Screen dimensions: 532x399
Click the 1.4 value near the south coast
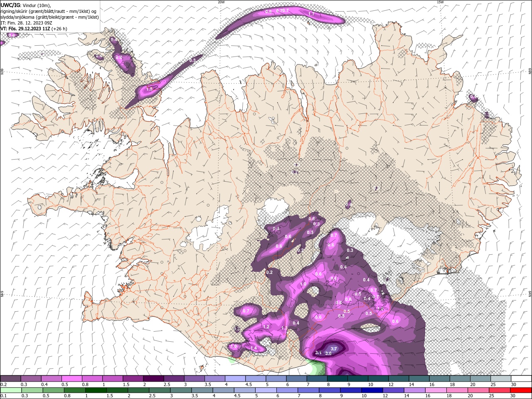point(254,348)
